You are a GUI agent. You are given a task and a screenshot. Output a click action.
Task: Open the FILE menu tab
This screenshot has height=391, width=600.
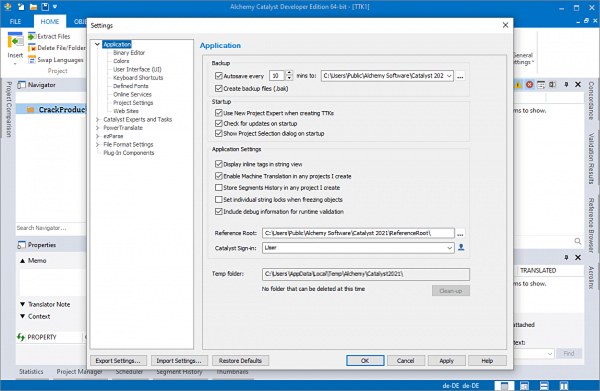click(x=15, y=21)
